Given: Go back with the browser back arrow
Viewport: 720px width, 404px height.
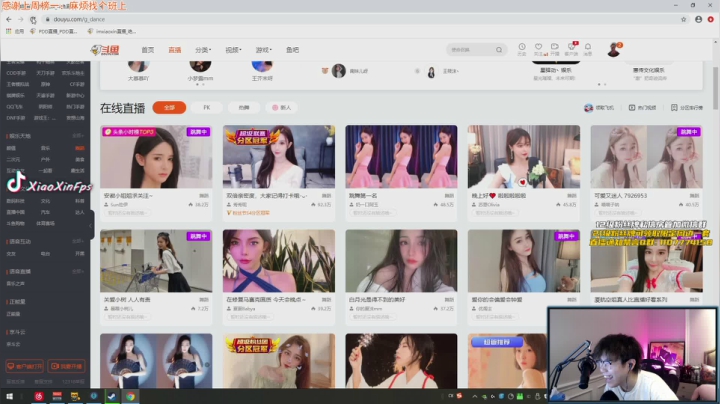Looking at the screenshot, I should pos(9,19).
